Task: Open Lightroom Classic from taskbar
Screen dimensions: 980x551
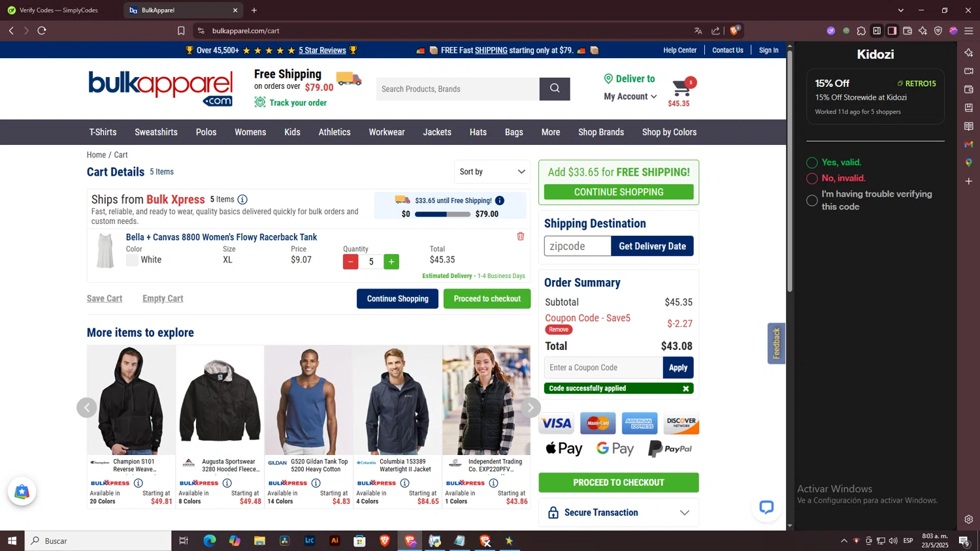Action: [x=310, y=541]
